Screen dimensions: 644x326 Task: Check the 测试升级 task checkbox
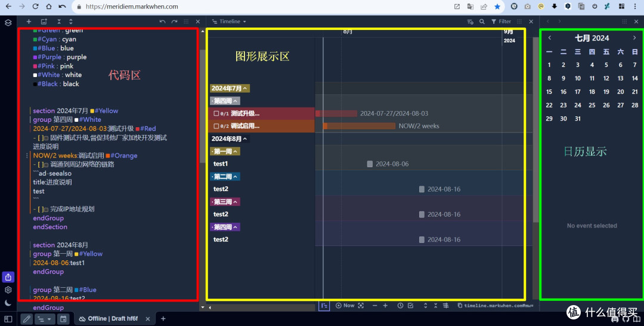point(216,113)
